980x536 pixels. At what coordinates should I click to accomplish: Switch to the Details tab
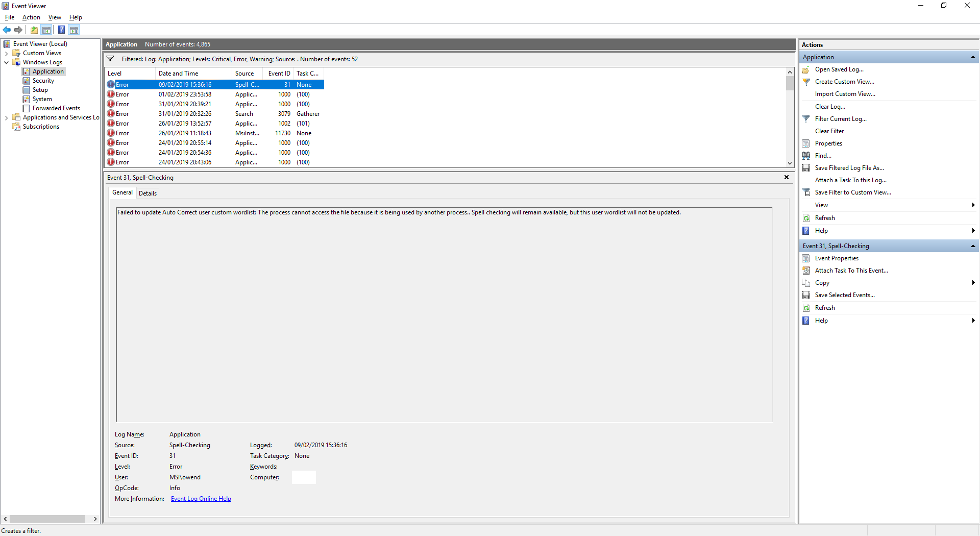148,193
